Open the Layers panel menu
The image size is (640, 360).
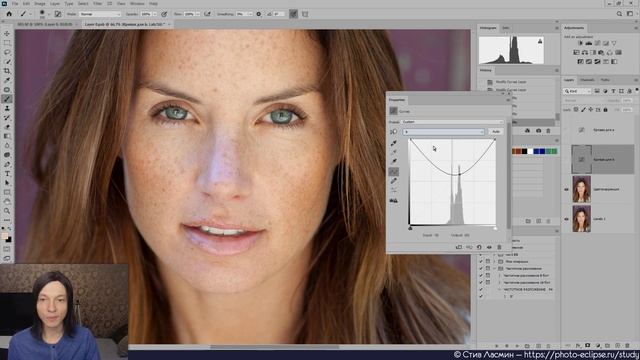pos(637,80)
